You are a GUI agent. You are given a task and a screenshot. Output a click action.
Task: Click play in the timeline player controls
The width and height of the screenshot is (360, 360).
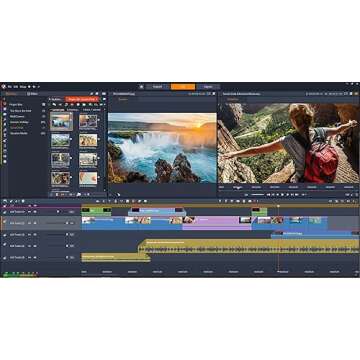coord(282,194)
